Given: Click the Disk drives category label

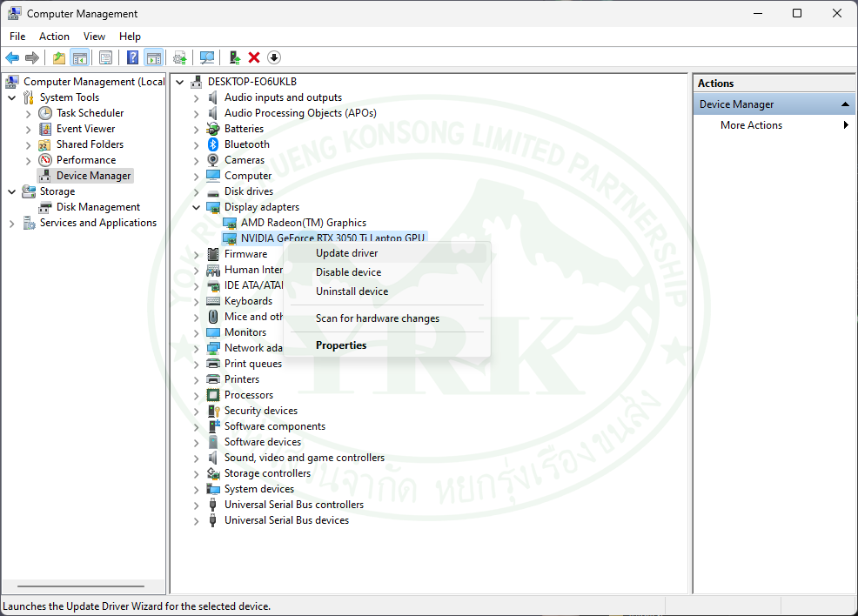Looking at the screenshot, I should 249,191.
